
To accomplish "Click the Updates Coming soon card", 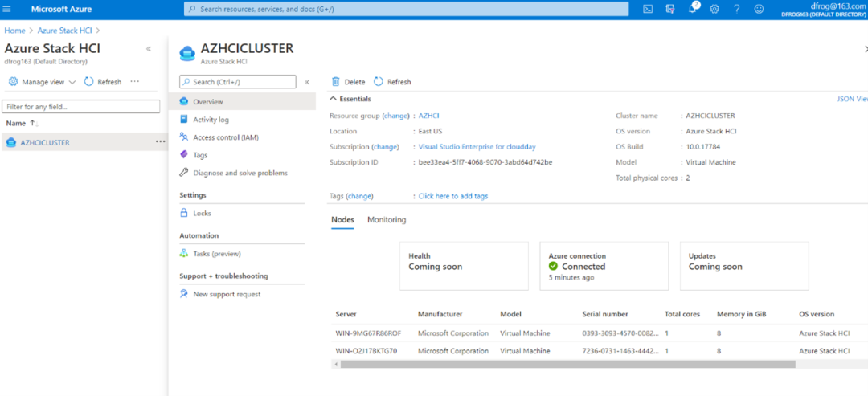I will tap(744, 266).
